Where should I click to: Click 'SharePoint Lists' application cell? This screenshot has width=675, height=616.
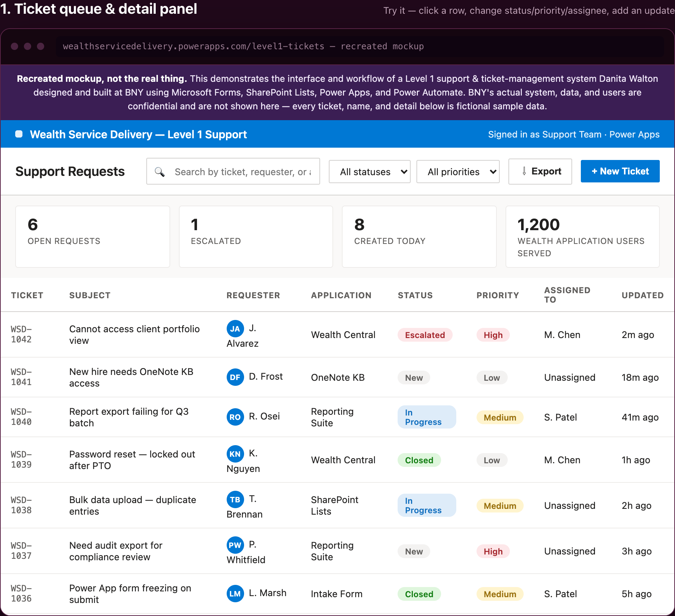(335, 505)
